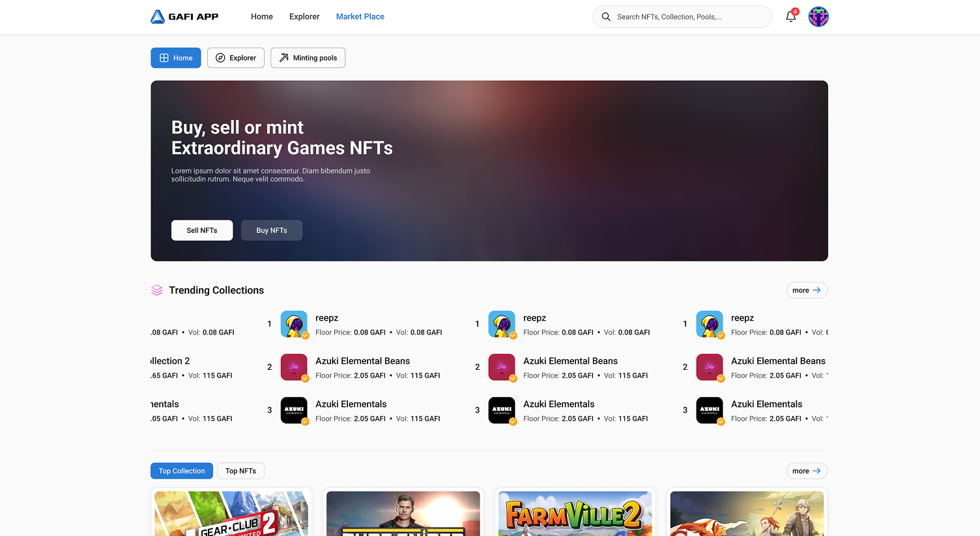Select the Market Place menu item
Screen dimensions: 980x536
click(x=360, y=16)
